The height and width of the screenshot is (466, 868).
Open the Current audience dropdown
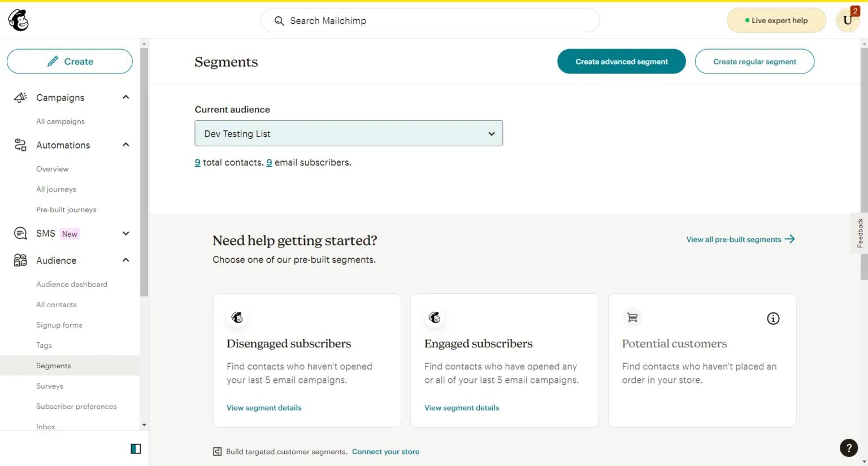(349, 133)
